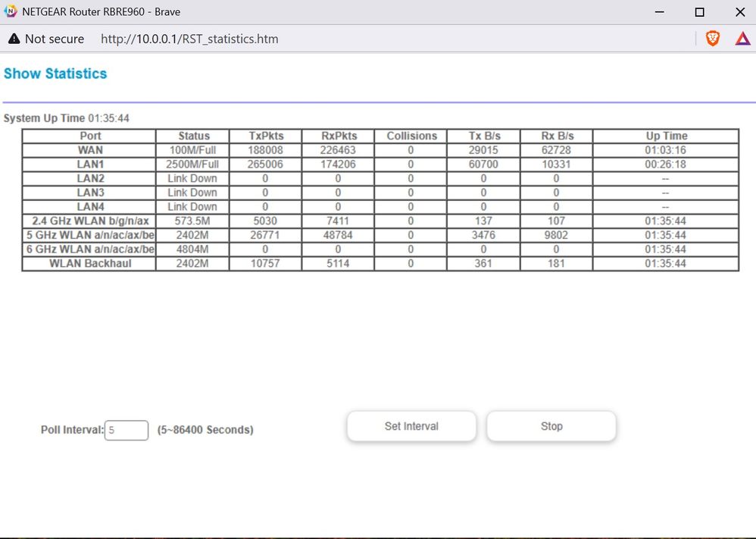Click the TxPkts column header
The image size is (756, 539).
(x=266, y=136)
